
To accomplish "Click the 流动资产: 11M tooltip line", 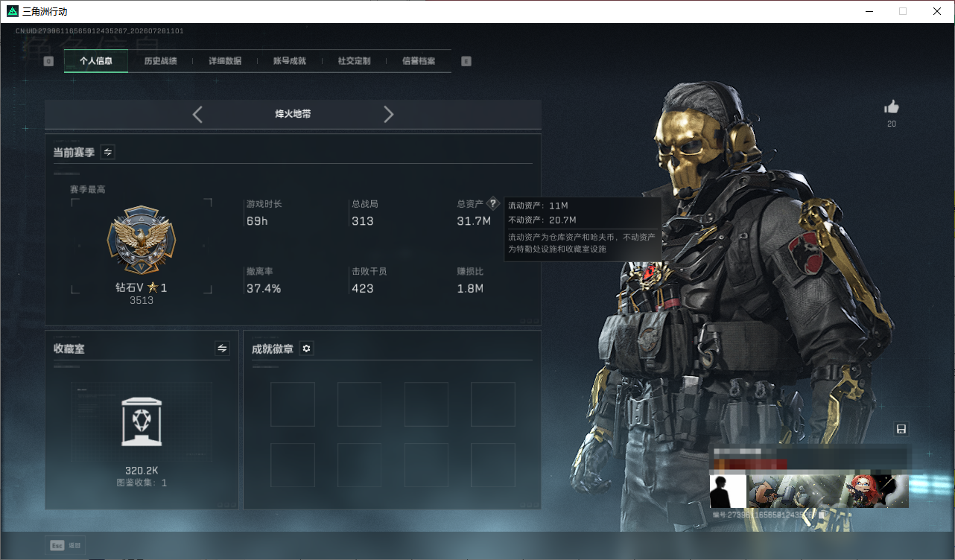I will (x=538, y=206).
